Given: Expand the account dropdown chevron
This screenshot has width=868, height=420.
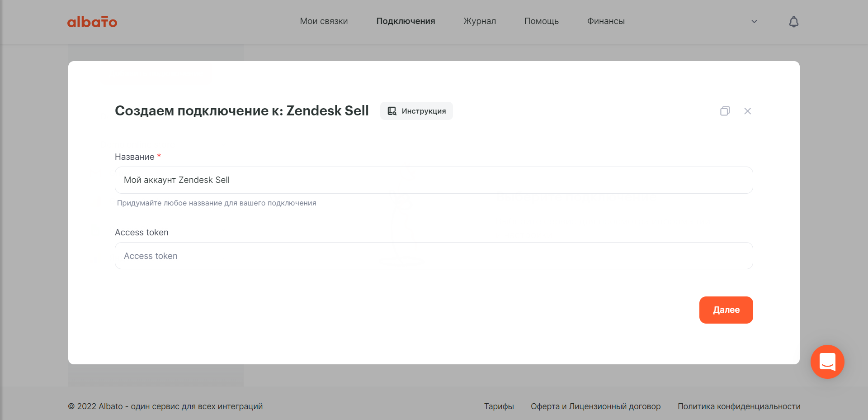Looking at the screenshot, I should (754, 21).
